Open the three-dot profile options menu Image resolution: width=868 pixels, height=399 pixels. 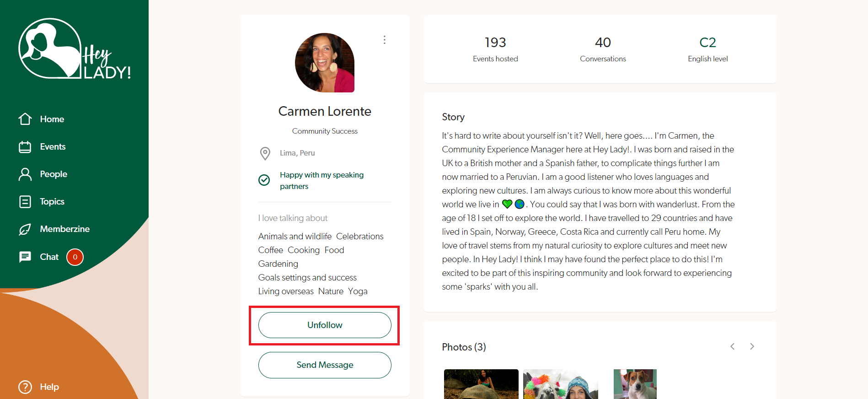(x=385, y=40)
